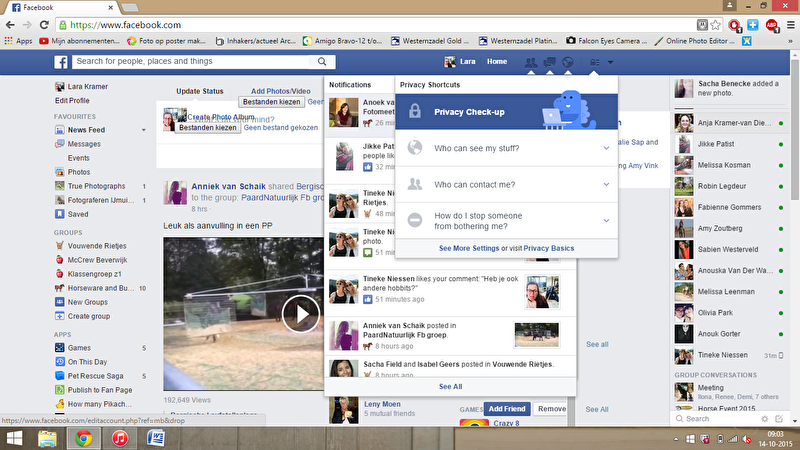Image resolution: width=800 pixels, height=450 pixels.
Task: Click the Add Friend button
Action: (507, 409)
